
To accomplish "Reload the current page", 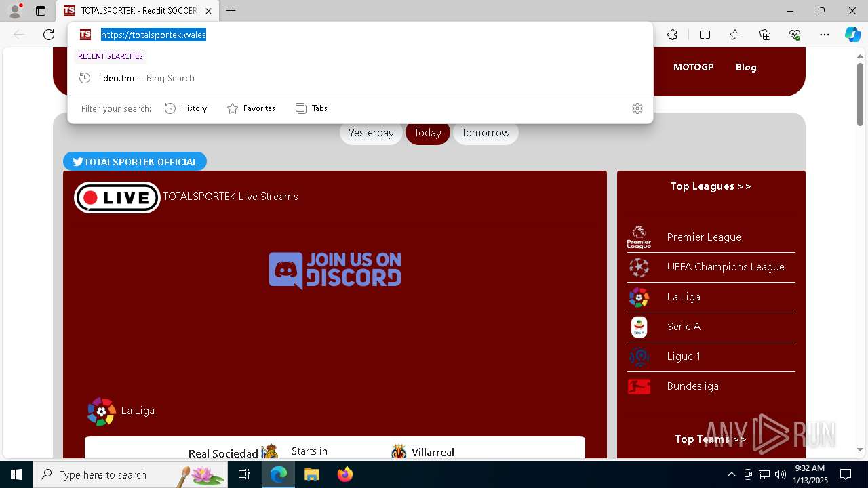I will click(49, 35).
